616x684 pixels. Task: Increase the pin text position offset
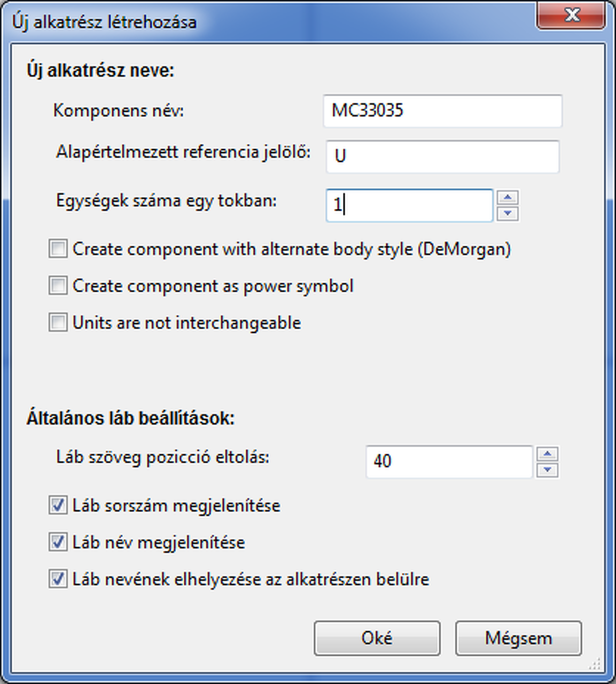[548, 454]
